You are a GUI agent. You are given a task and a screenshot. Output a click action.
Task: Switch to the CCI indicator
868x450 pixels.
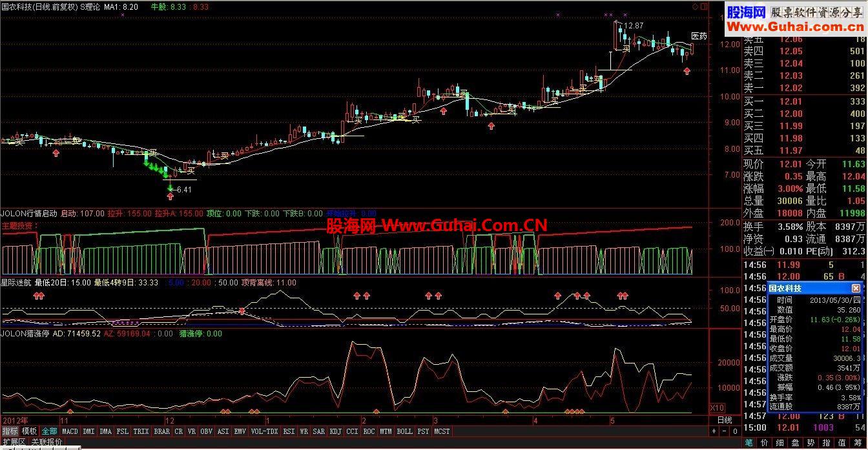(x=353, y=431)
